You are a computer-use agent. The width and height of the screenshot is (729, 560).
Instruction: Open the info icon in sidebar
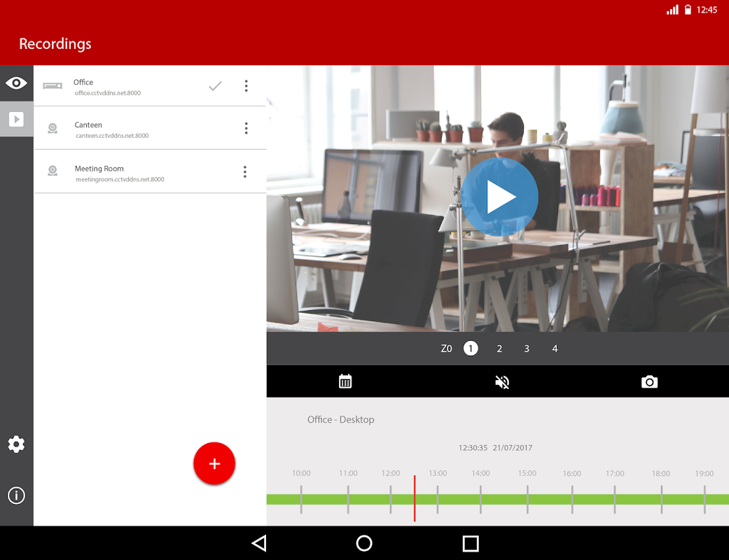pyautogui.click(x=16, y=496)
